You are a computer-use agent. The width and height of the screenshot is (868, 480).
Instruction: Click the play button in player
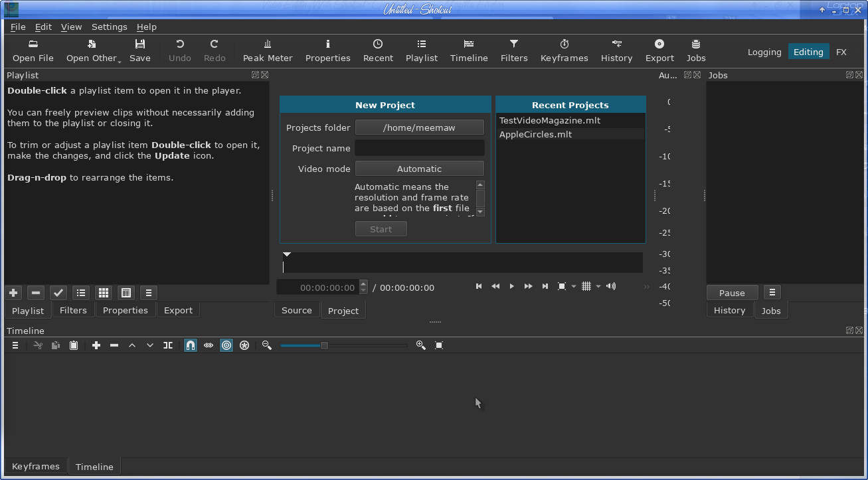[511, 286]
